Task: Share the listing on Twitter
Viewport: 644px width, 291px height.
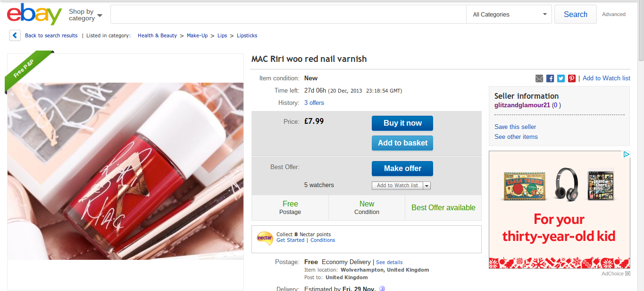Action: click(561, 78)
